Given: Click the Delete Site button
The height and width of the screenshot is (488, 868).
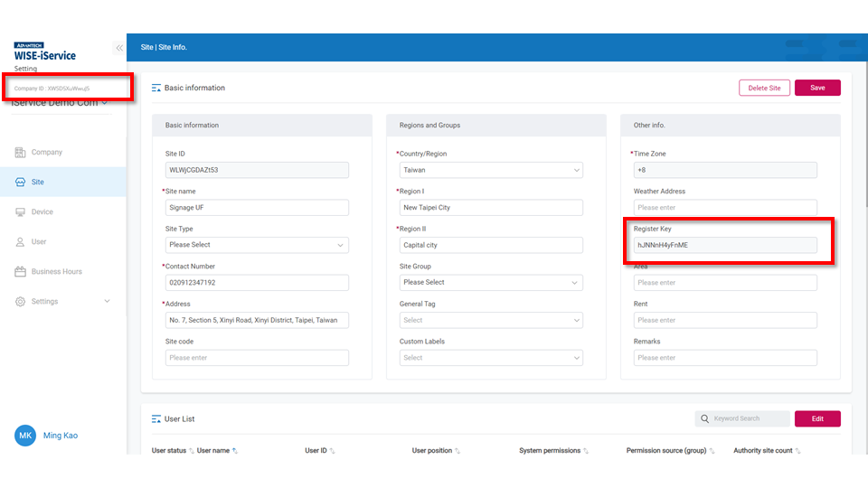Looking at the screenshot, I should (x=764, y=88).
